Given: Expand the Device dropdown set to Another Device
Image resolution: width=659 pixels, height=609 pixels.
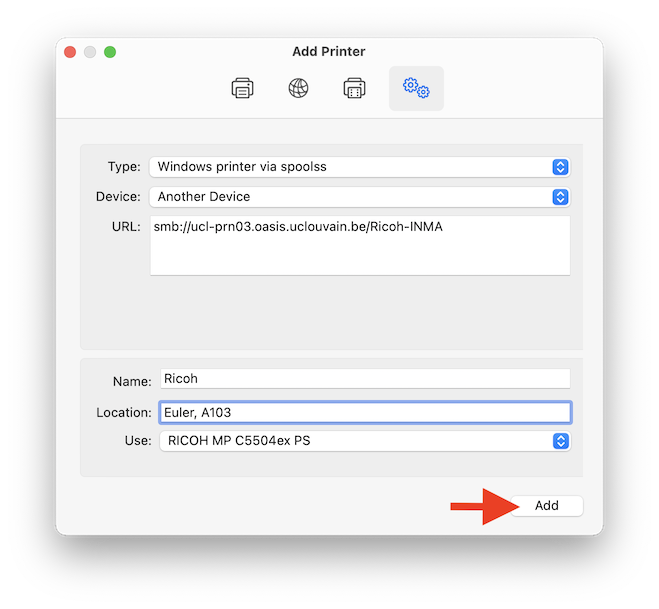Looking at the screenshot, I should coord(350,197).
